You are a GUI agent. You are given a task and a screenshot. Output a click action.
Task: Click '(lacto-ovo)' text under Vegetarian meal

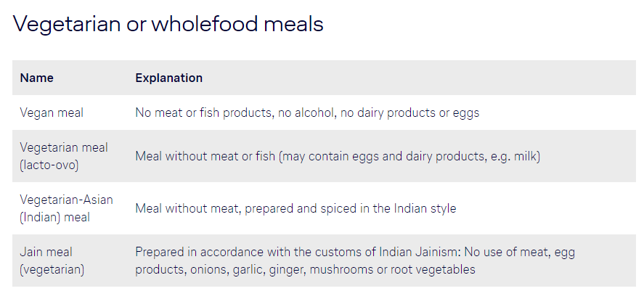[49, 165]
